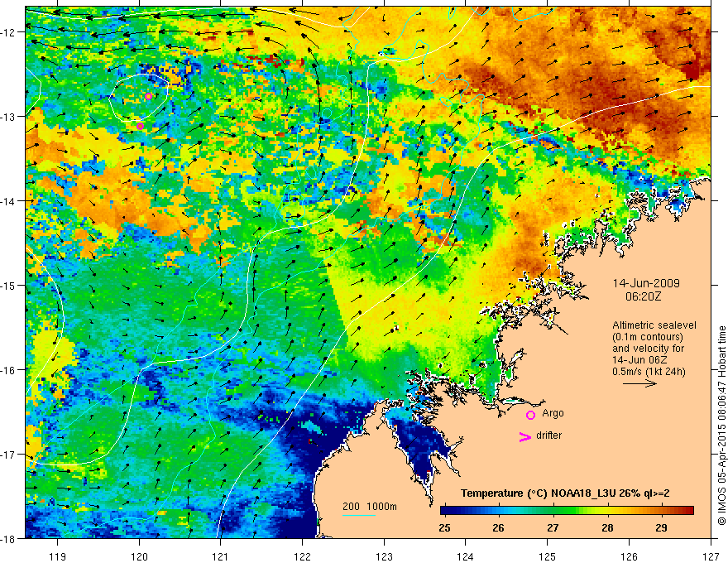This screenshot has height=563, width=728.
Task: Click the latitude axis label -12
Action: pyautogui.click(x=9, y=32)
